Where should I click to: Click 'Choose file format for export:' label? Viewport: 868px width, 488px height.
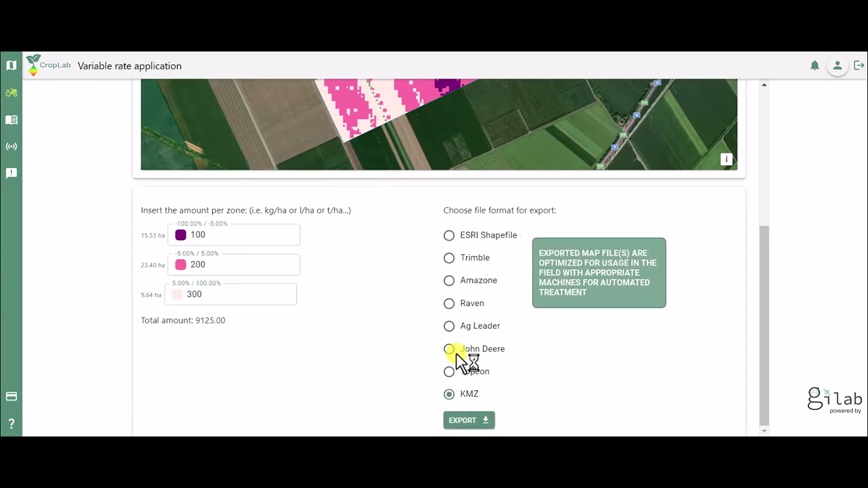[x=500, y=210]
